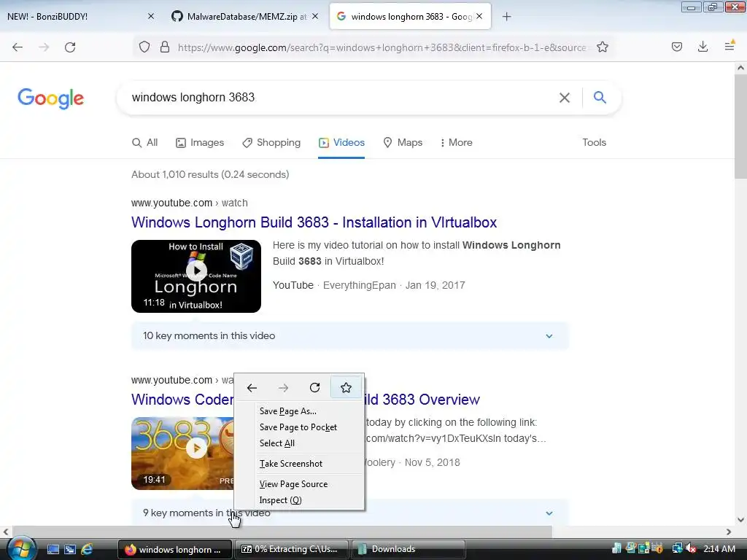Switch to Downloads taskbar window

pos(409,549)
